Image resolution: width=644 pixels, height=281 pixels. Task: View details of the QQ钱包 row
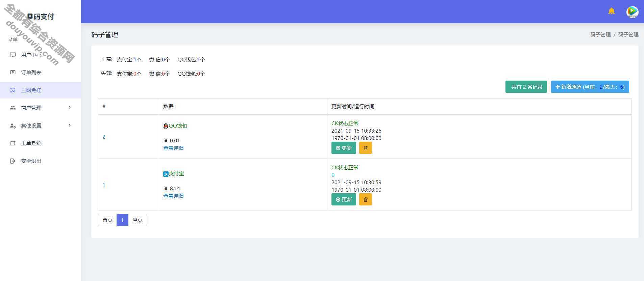(173, 148)
